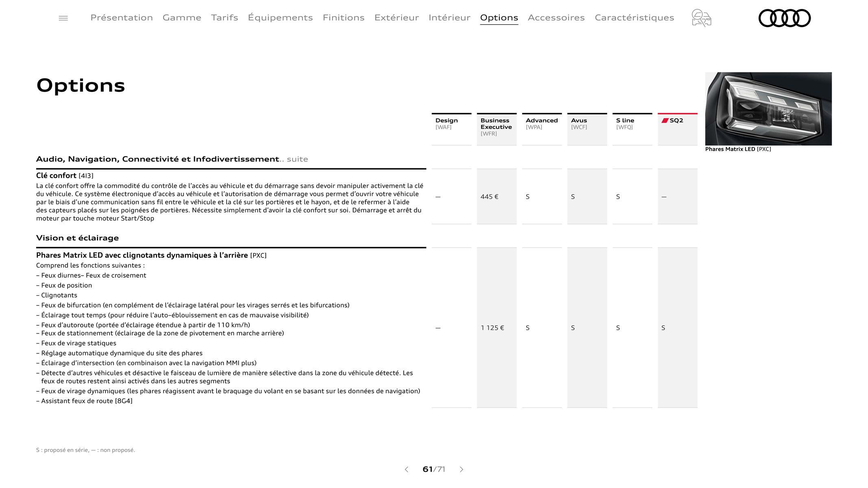Click the S cell under Advanced for Clé confort

(x=542, y=196)
